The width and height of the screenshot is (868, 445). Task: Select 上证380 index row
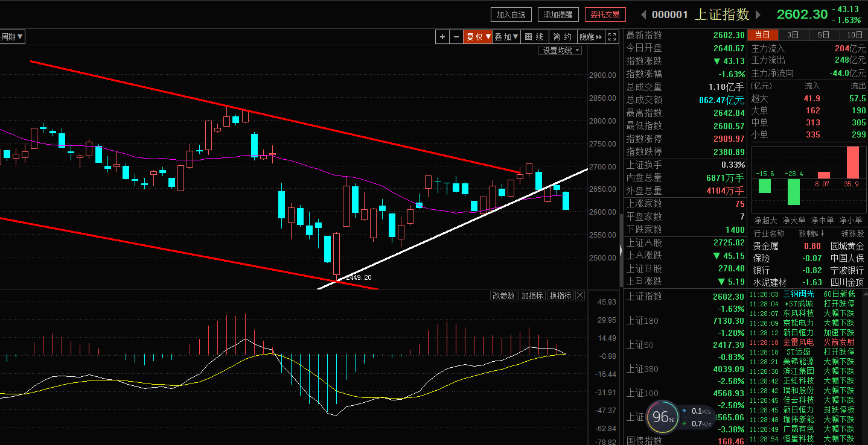pyautogui.click(x=685, y=374)
